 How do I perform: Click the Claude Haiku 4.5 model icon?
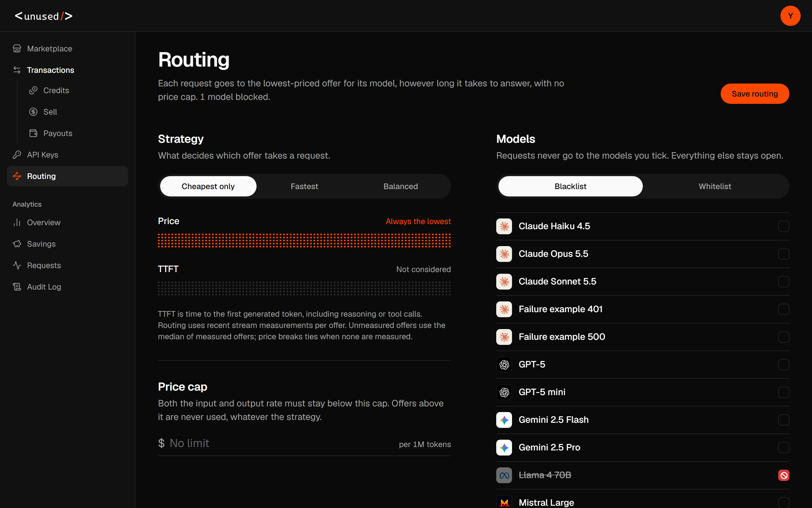click(504, 226)
